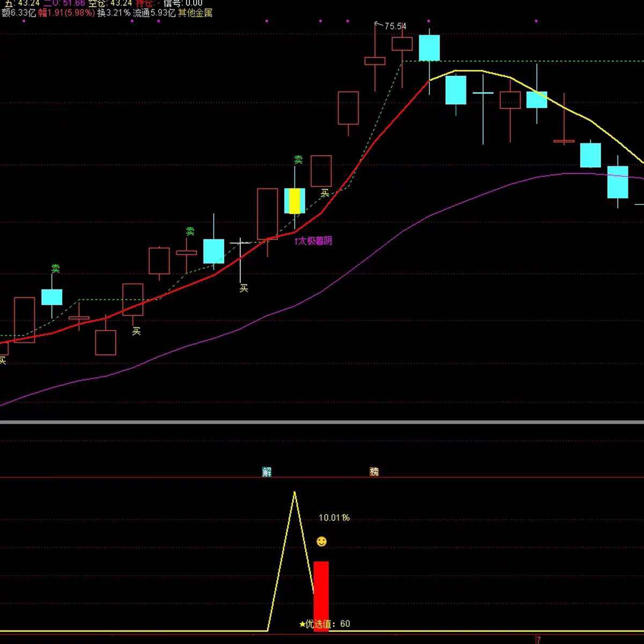
Task: Select the yellow-filled candlestick below 卖
Action: point(295,201)
